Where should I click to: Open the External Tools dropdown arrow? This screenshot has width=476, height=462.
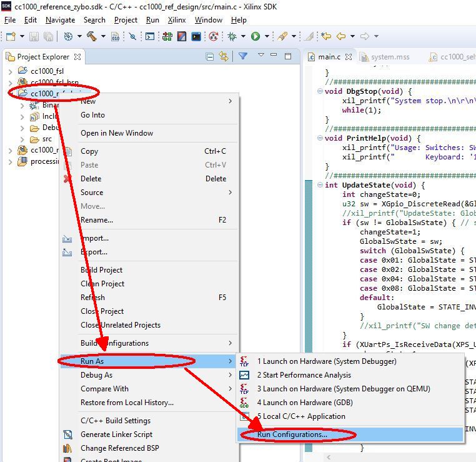point(294,36)
